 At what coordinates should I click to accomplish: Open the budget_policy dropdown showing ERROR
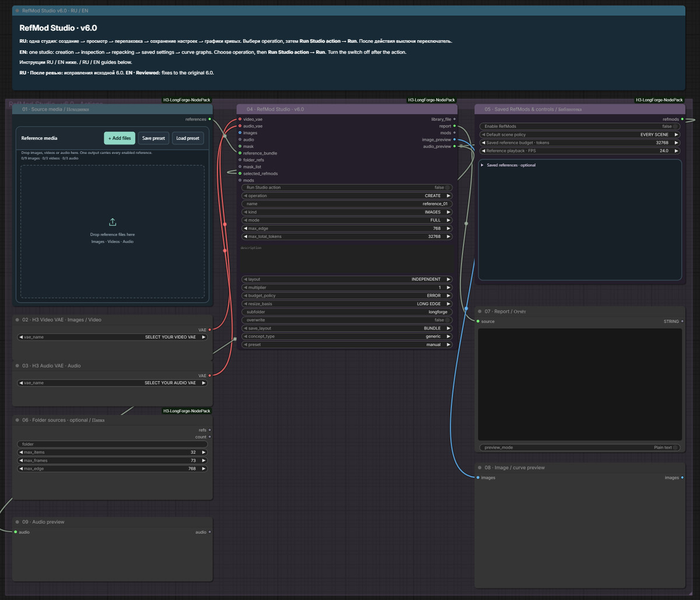click(347, 296)
